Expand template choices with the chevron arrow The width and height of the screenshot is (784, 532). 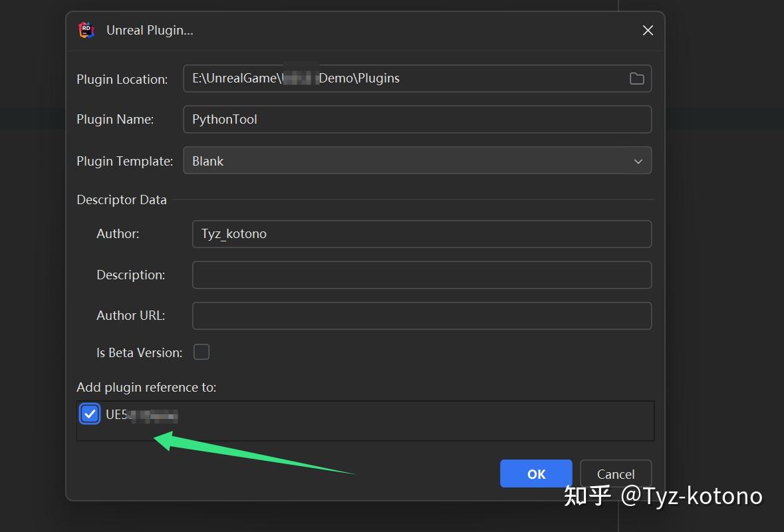coord(638,160)
